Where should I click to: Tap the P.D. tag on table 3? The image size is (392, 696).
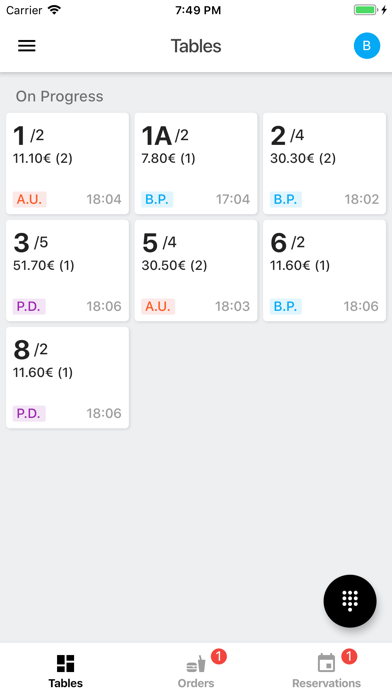pyautogui.click(x=29, y=306)
